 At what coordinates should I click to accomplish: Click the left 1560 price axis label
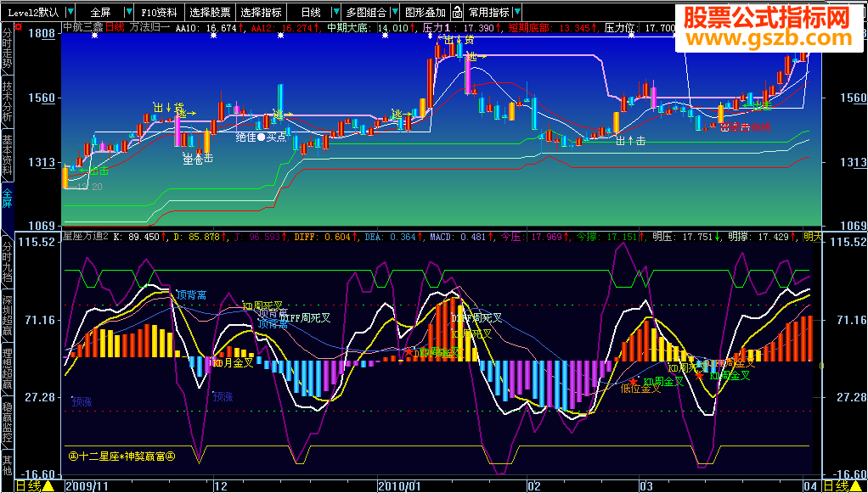42,98
